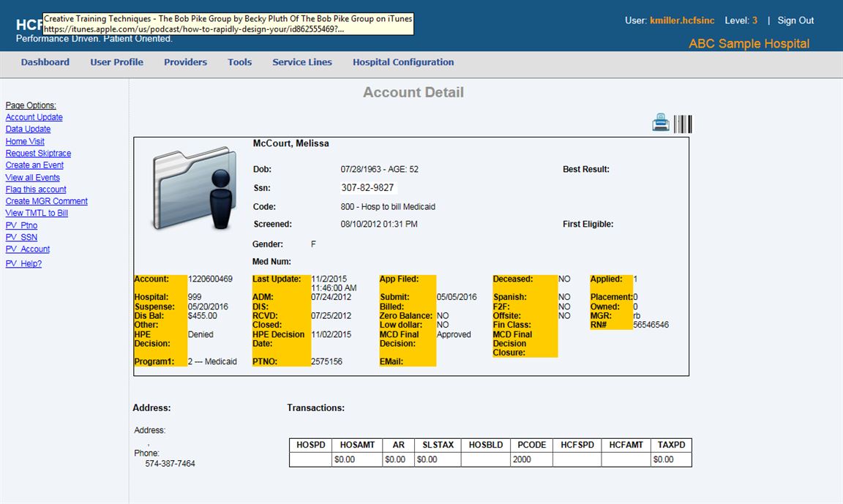This screenshot has height=504, width=843.
Task: Click the Data Update link
Action: pos(28,129)
